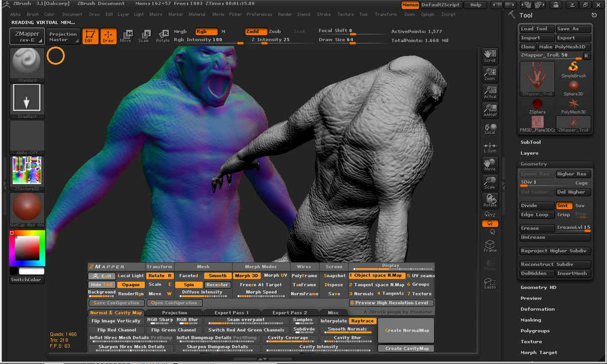Click the canvas Zoom navigation icon
The width and height of the screenshot is (607, 364).
(490, 74)
